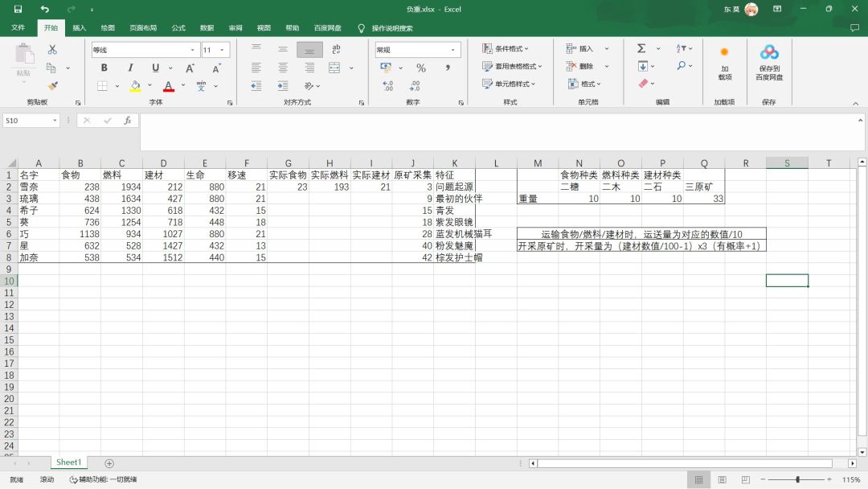The width and height of the screenshot is (868, 489).
Task: Click the AutoSum sigma icon
Action: [641, 49]
